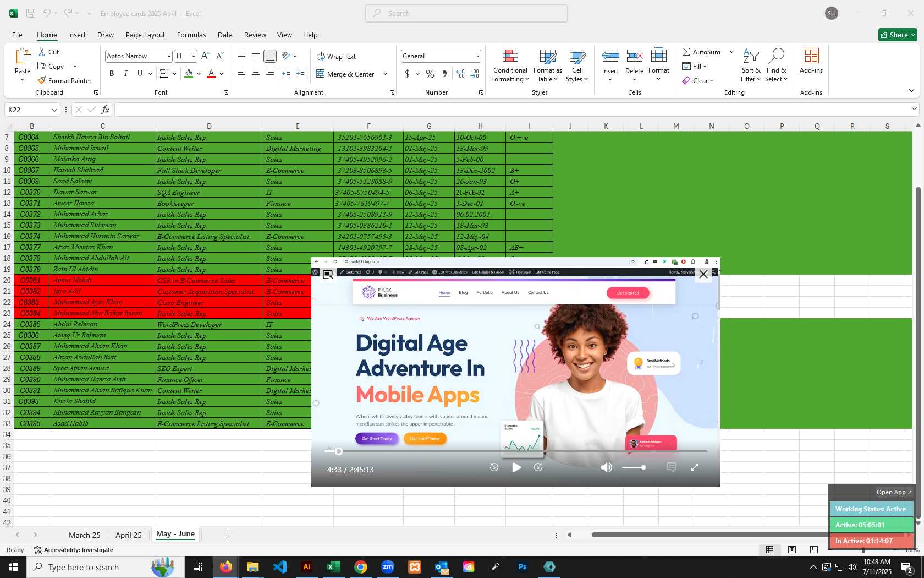Toggle Bottom Align

[x=270, y=56]
